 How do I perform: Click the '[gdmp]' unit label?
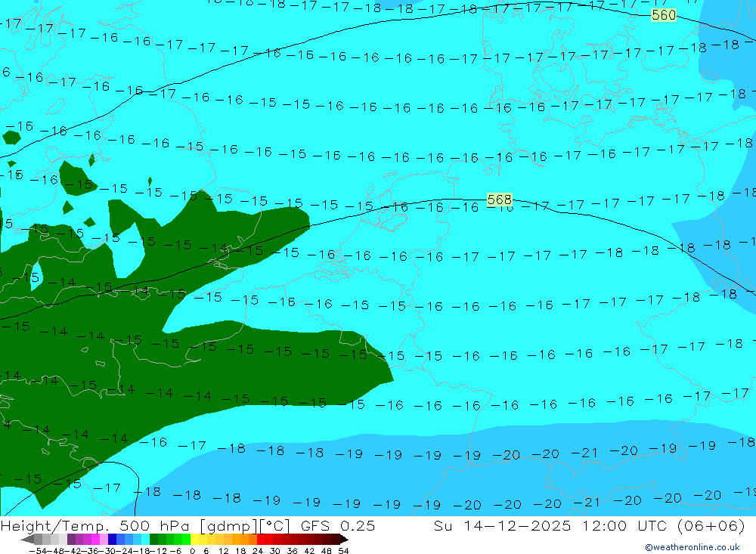pos(227,526)
